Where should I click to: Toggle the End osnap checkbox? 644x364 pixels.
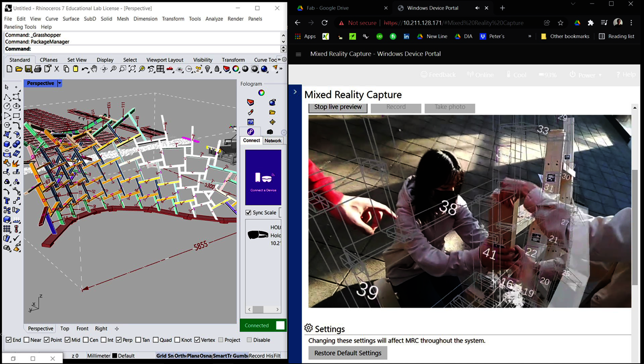pyautogui.click(x=9, y=340)
